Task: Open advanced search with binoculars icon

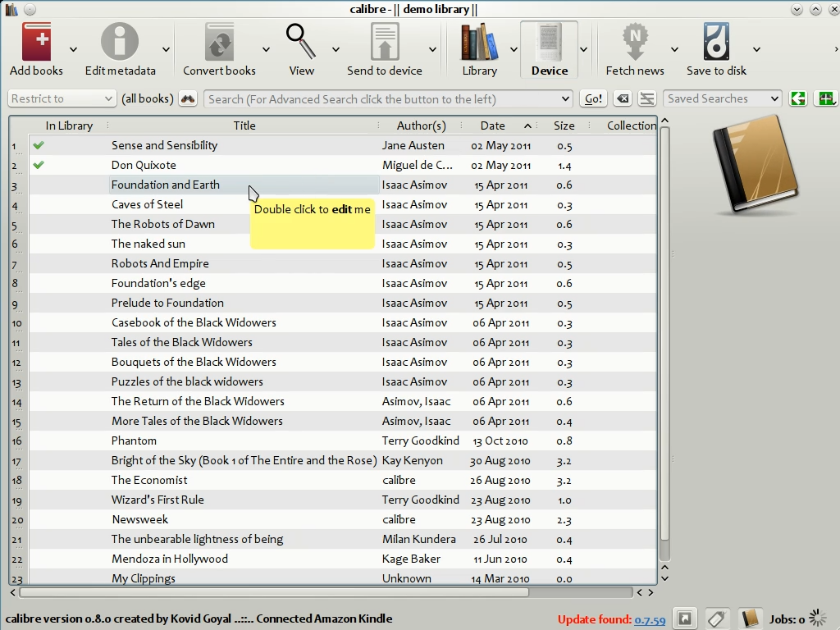Action: point(188,99)
